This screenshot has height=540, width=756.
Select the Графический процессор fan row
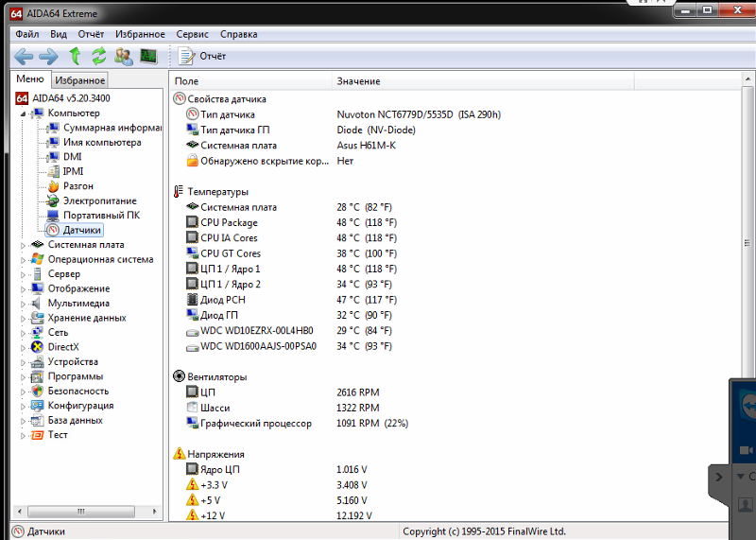[x=297, y=424]
